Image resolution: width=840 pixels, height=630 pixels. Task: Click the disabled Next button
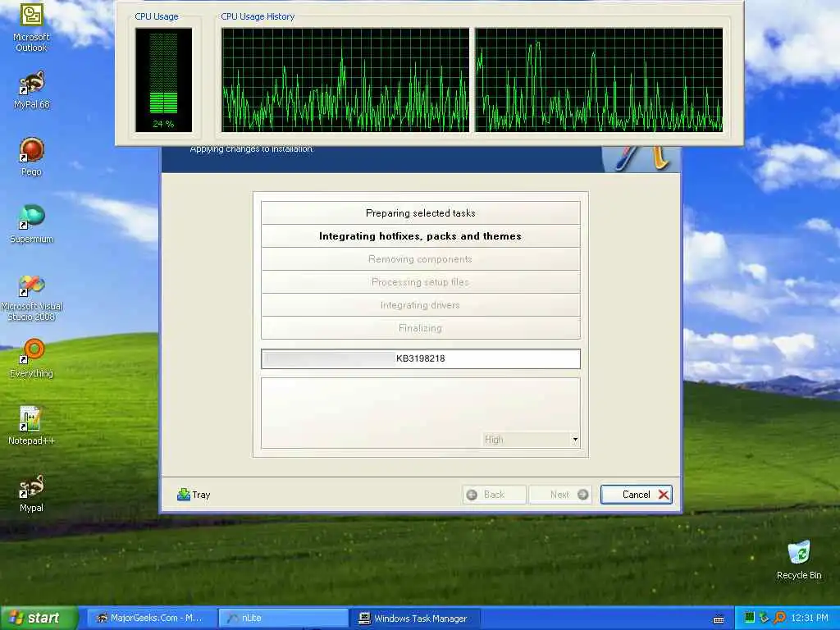tap(559, 495)
